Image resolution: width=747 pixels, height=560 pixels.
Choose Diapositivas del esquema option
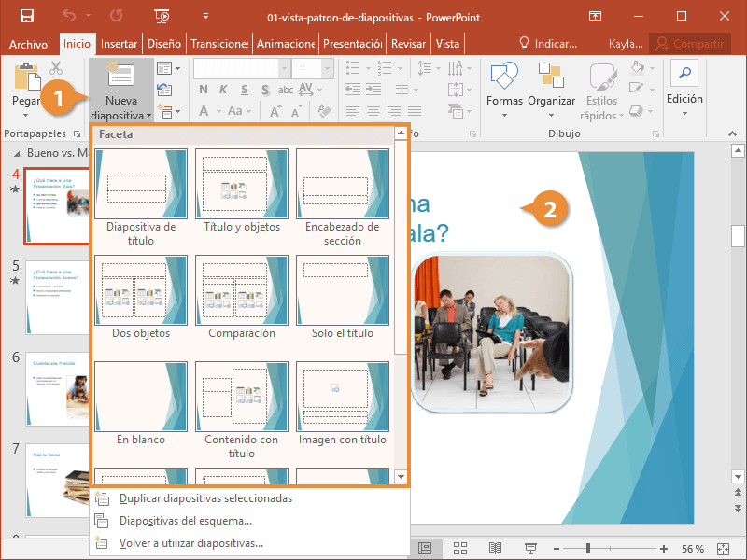(249, 521)
